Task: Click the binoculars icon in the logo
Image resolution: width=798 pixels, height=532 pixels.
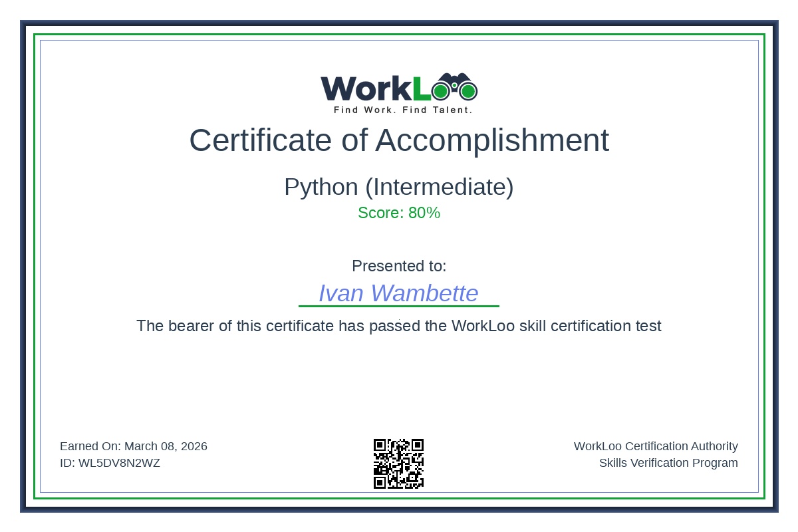Action: (454, 87)
